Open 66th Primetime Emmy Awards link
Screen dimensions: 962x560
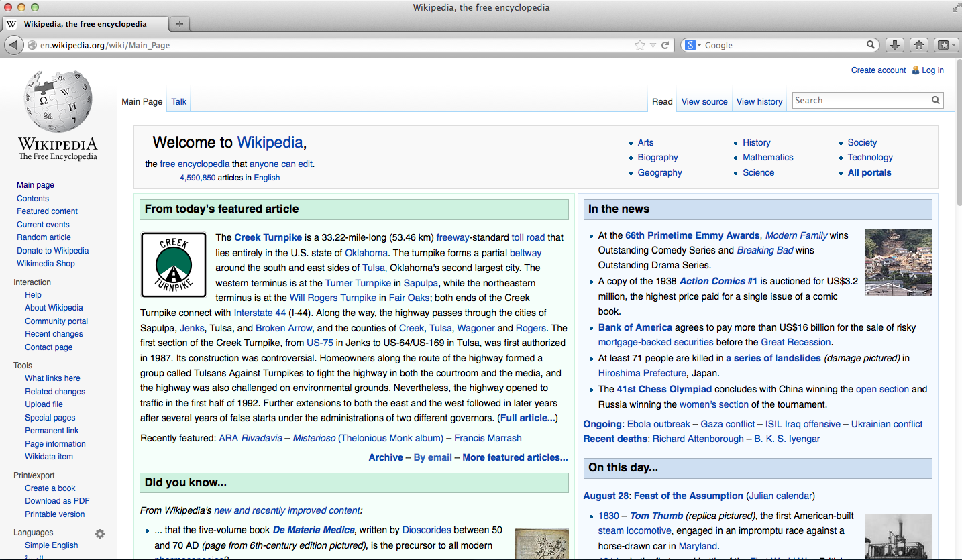pyautogui.click(x=692, y=235)
